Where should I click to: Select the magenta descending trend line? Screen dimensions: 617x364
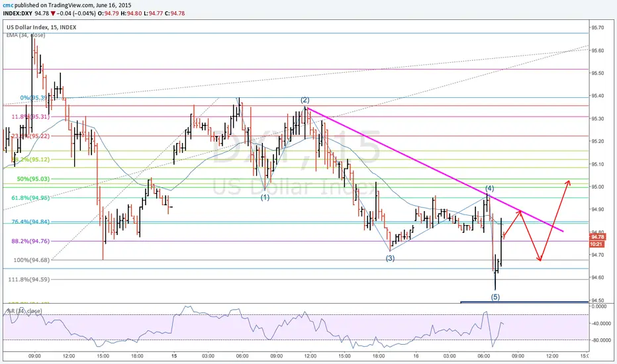pos(435,169)
